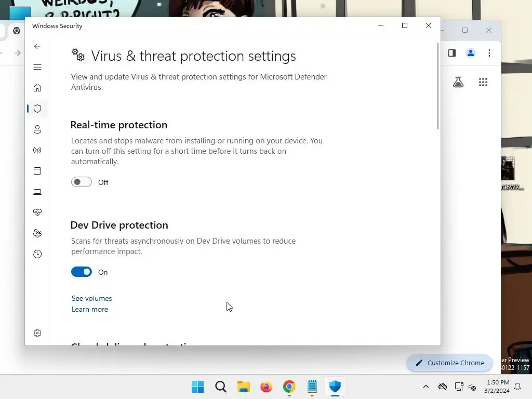The width and height of the screenshot is (532, 399).
Task: Click the Chrome tab favicon behind window
Action: 16,31
